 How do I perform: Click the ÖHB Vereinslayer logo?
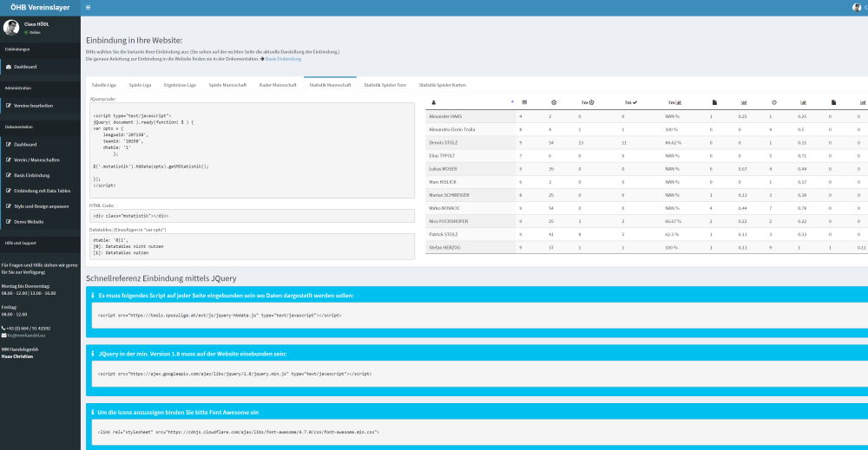click(40, 8)
